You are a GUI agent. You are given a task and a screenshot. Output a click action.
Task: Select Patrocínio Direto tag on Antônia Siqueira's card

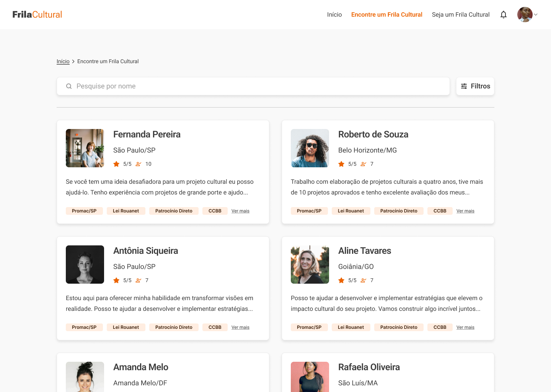[x=174, y=327]
